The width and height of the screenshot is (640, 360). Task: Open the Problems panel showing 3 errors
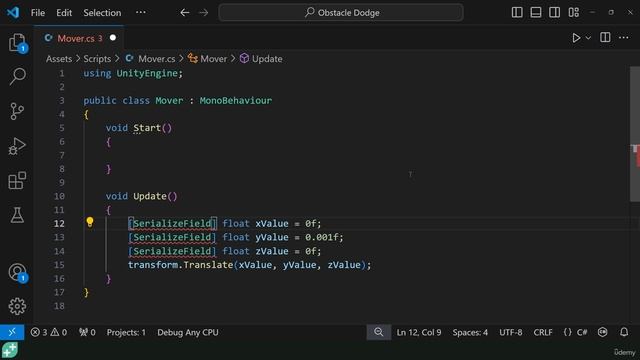[x=49, y=332]
